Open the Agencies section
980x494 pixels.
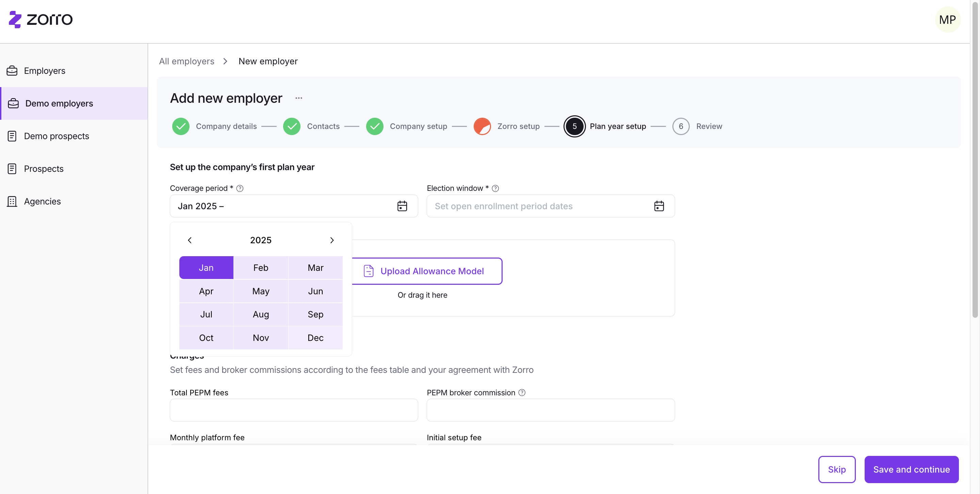(74, 201)
